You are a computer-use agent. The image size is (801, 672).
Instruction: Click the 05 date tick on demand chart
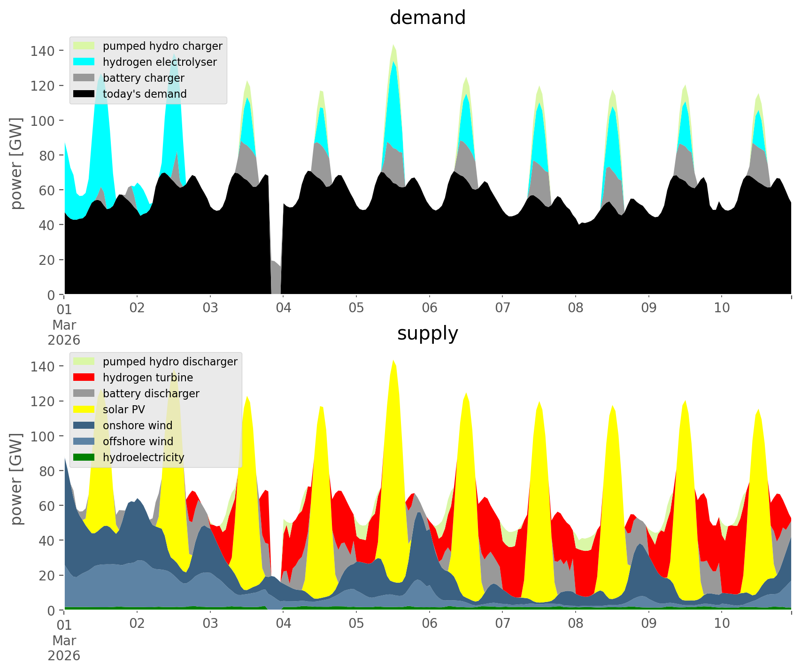coord(356,308)
